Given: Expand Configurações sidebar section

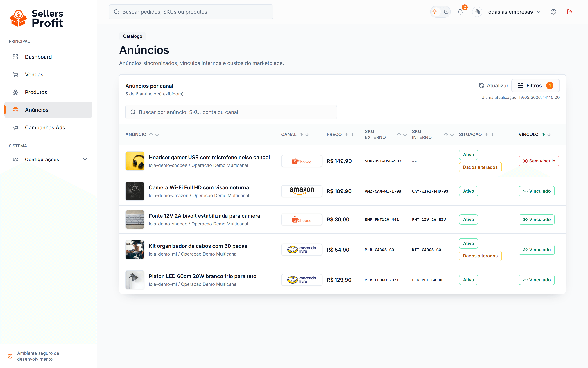Looking at the screenshot, I should [x=48, y=159].
